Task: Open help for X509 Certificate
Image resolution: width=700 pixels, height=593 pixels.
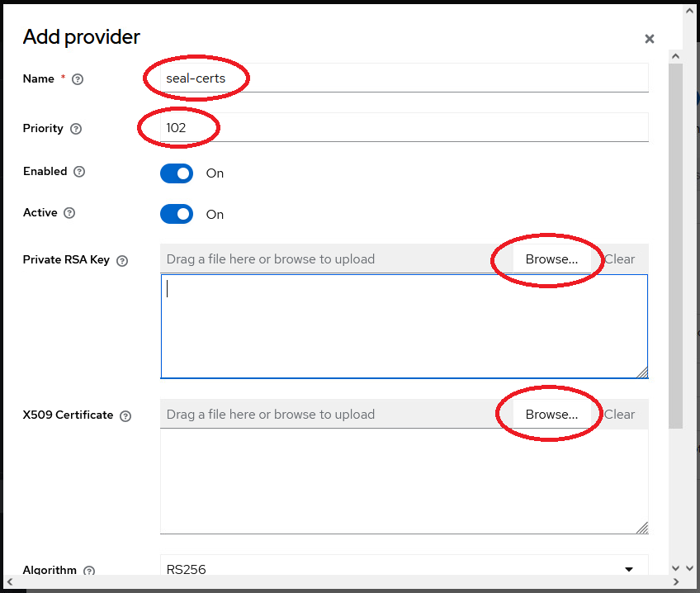Action: [125, 415]
